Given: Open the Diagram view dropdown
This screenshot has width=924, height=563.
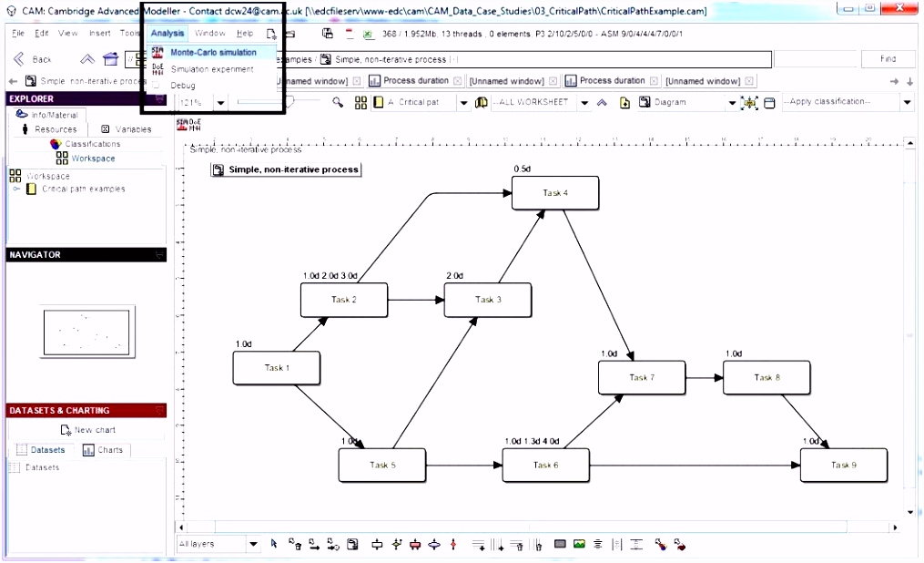Looking at the screenshot, I should (x=732, y=103).
